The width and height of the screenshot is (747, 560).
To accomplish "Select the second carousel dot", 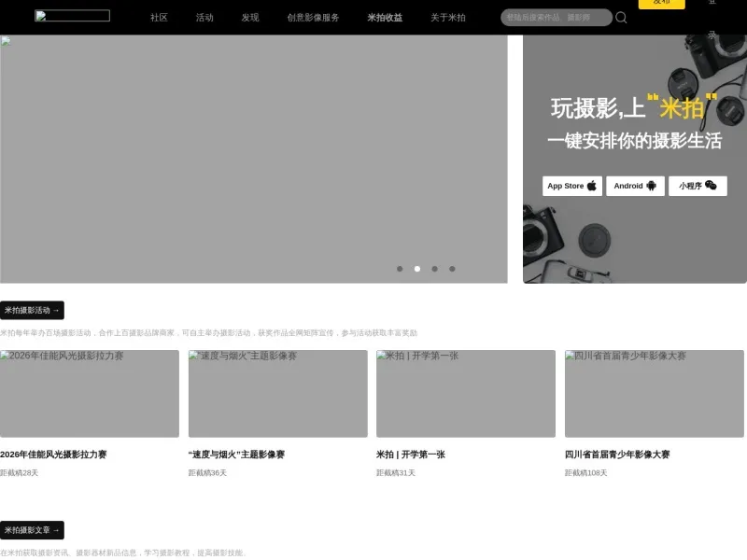I will [x=417, y=269].
